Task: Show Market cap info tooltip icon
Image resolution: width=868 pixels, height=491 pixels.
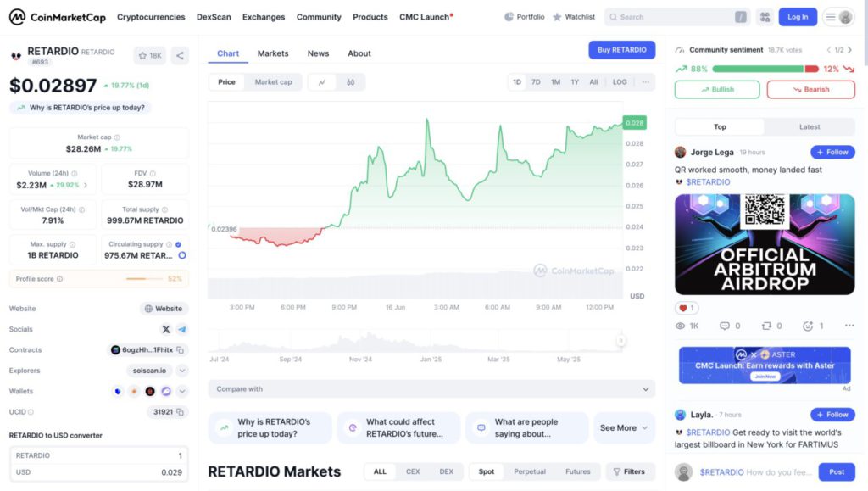Action: (117, 137)
